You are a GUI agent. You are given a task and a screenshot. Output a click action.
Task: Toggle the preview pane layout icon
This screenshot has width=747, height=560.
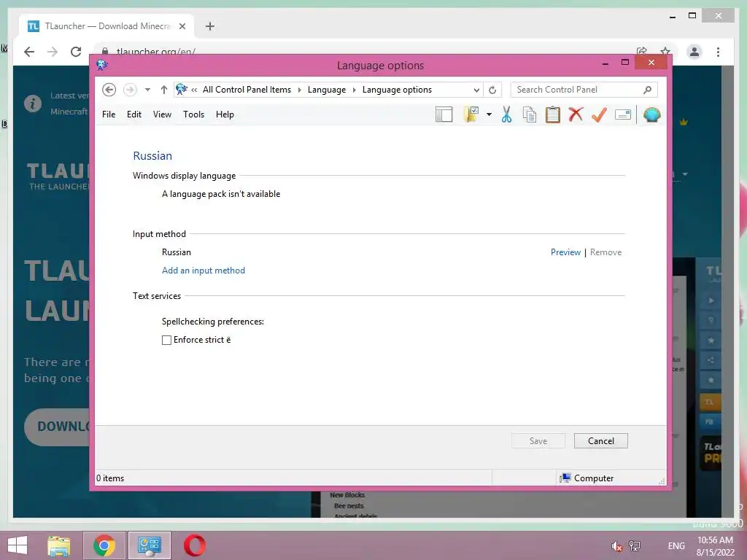point(444,114)
